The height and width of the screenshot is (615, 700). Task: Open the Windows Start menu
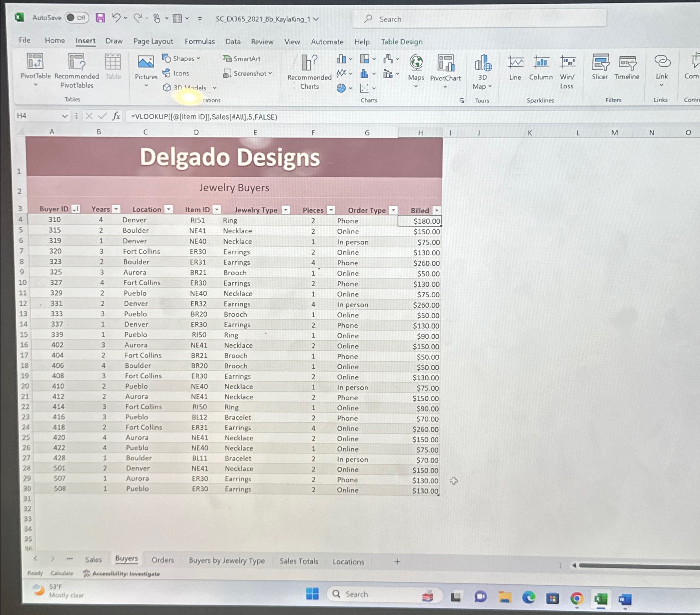[312, 594]
